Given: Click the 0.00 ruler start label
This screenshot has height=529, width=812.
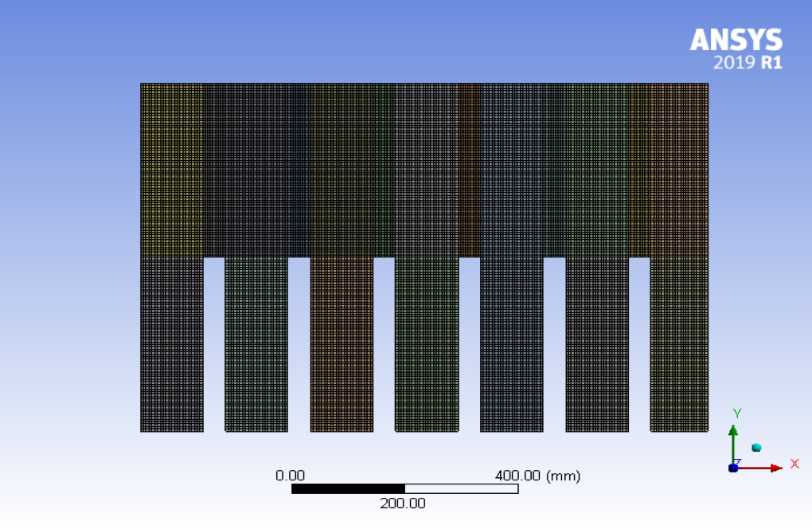Looking at the screenshot, I should tap(290, 476).
